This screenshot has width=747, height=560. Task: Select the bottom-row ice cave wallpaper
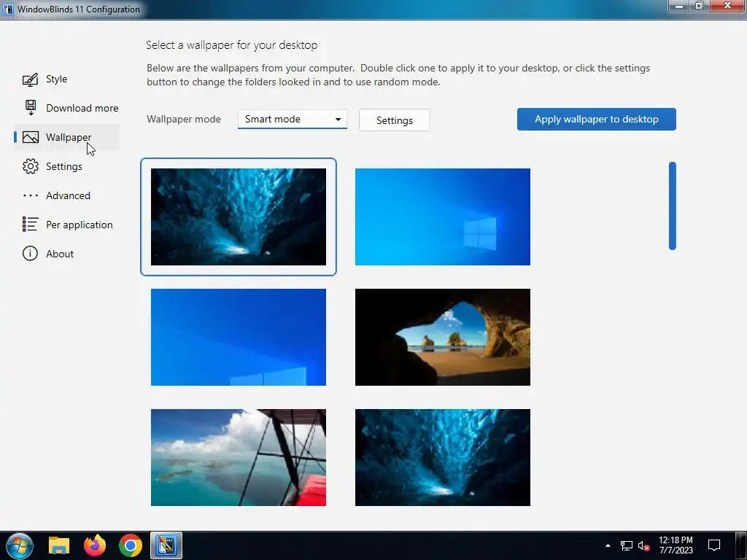point(442,457)
